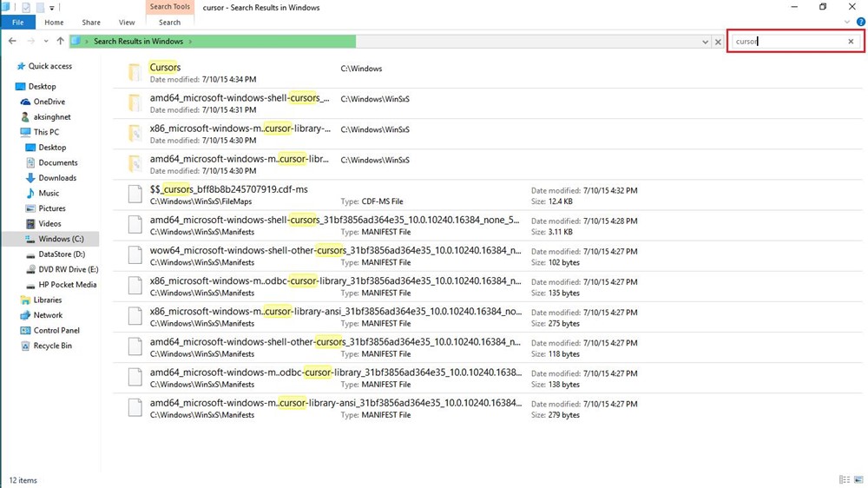Clear the search box text
This screenshot has width=868, height=488.
pos(851,42)
